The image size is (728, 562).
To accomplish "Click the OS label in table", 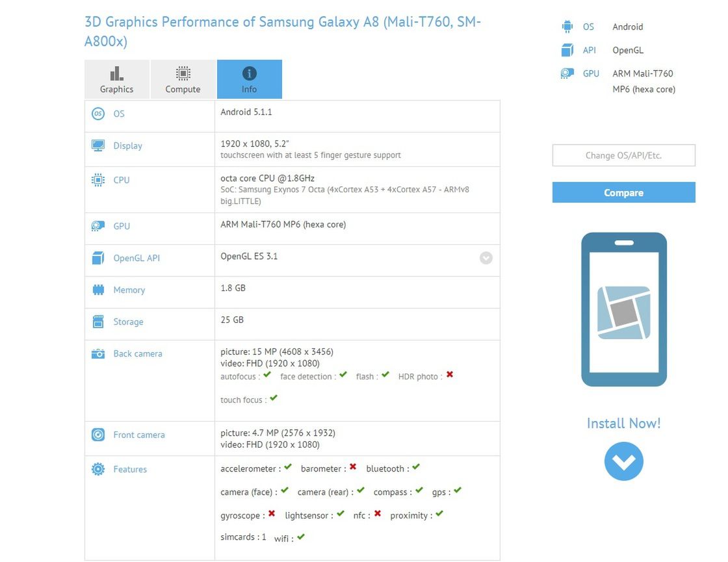I will pyautogui.click(x=119, y=114).
